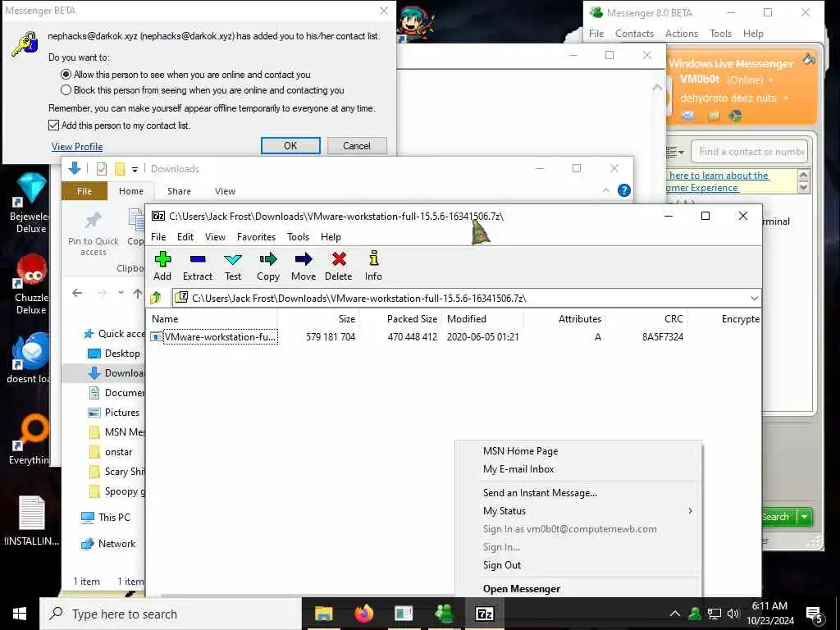Viewport: 840px width, 630px height.
Task: Click the network icon in system tray
Action: (714, 614)
